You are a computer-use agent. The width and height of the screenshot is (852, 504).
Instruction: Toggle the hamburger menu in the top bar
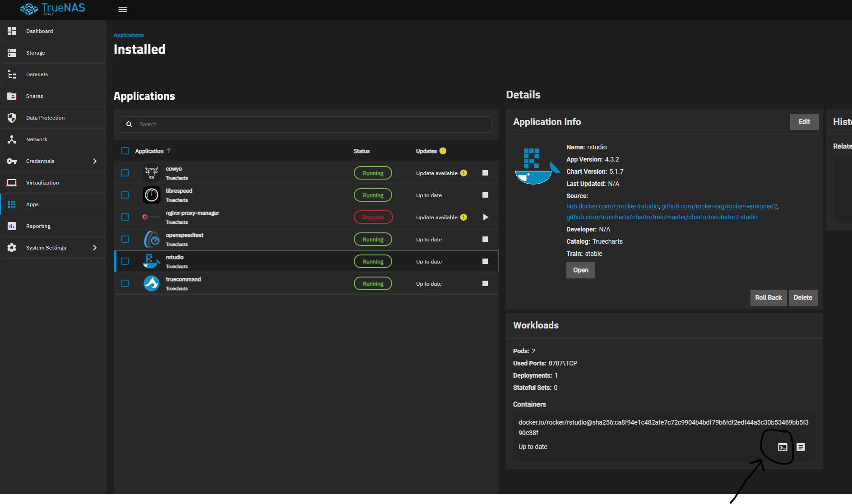click(x=122, y=9)
